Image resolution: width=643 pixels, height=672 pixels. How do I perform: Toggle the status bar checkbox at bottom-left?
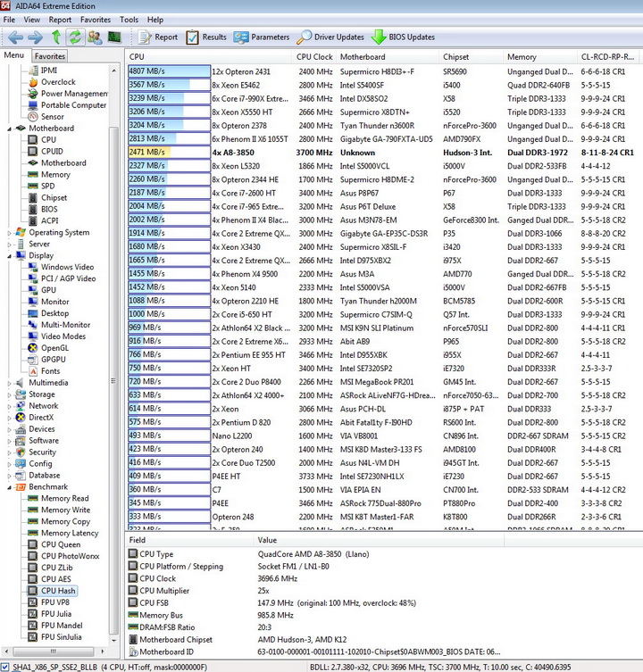[5, 668]
